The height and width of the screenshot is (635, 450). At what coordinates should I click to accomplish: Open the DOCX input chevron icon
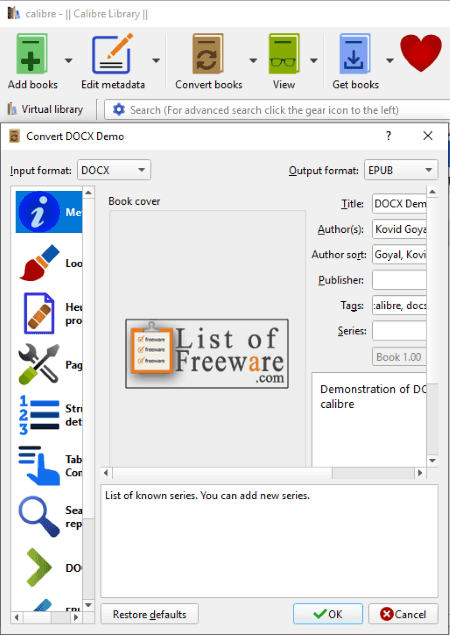(39, 567)
